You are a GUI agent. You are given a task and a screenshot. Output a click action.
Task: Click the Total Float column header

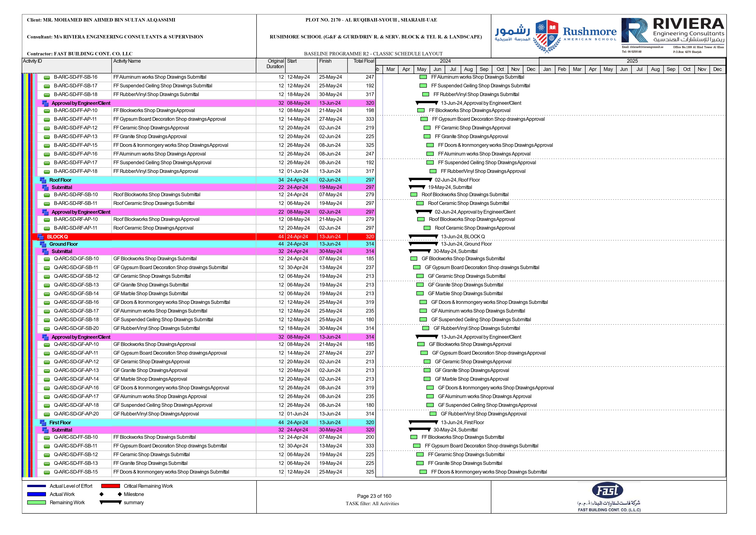coord(361,66)
